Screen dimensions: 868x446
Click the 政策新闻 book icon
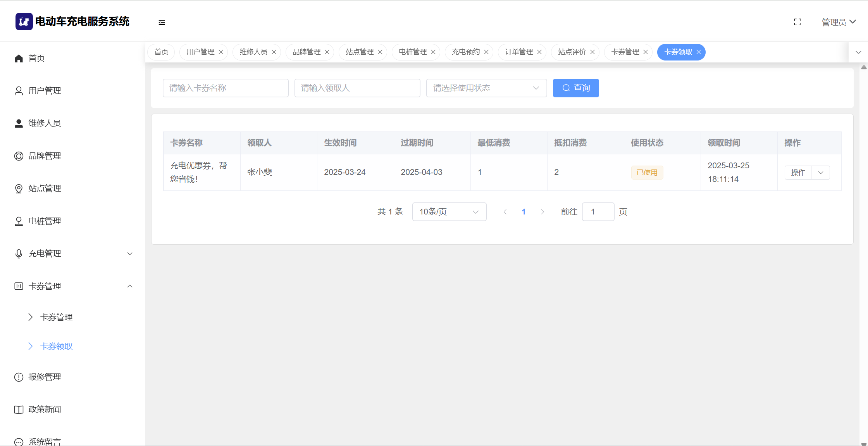(19, 410)
